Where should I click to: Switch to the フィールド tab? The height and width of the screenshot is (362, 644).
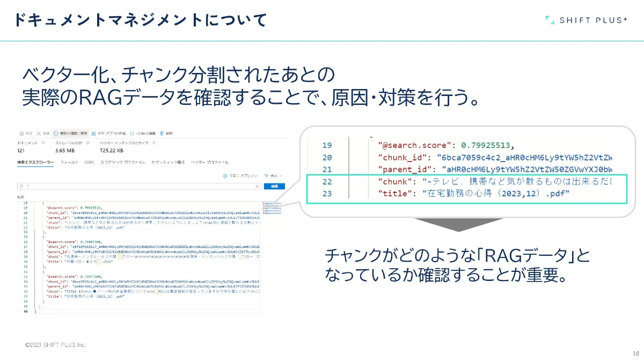[69, 162]
